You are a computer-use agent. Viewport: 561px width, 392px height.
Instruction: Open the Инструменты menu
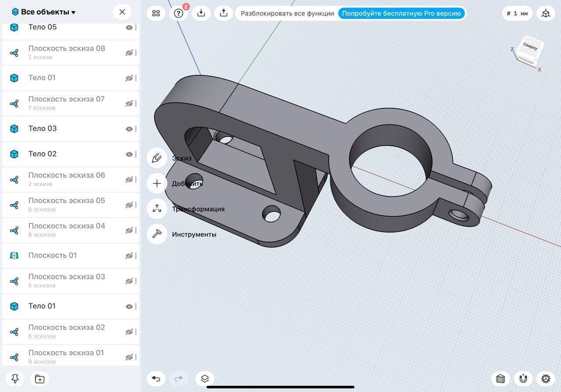pyautogui.click(x=194, y=235)
